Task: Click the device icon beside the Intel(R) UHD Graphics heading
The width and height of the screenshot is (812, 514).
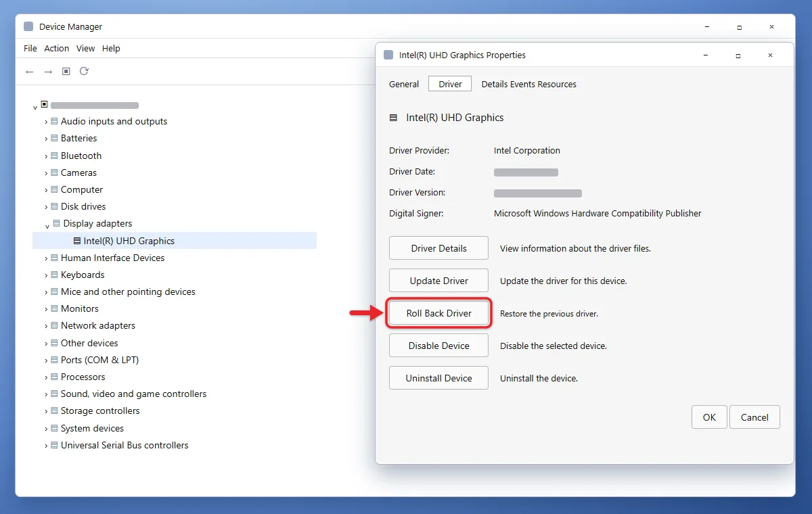Action: [x=393, y=118]
